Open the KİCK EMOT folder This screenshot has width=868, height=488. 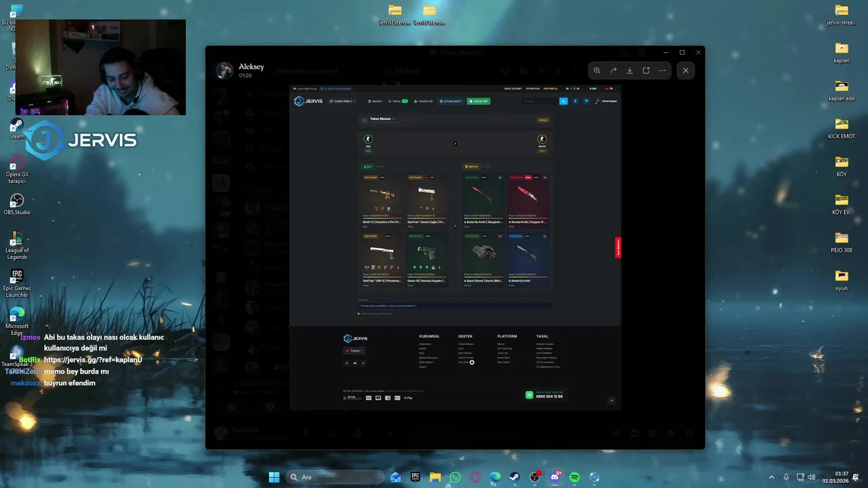(842, 128)
